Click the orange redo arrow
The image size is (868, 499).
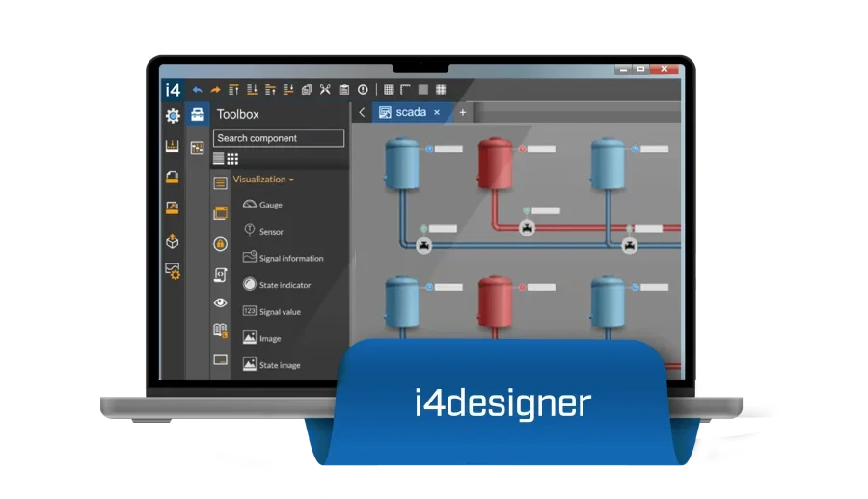(215, 90)
